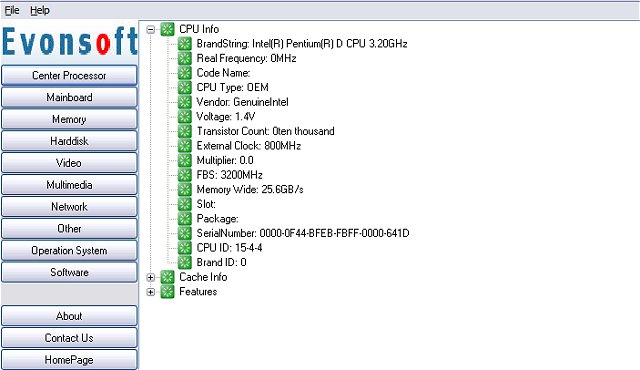Open the Video section
The width and height of the screenshot is (640, 370).
point(69,163)
